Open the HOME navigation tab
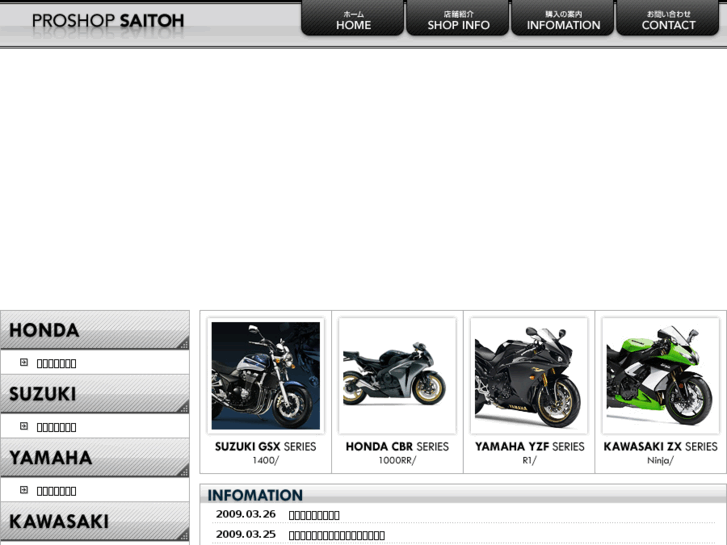Viewport: 727px width, 545px height. [353, 18]
